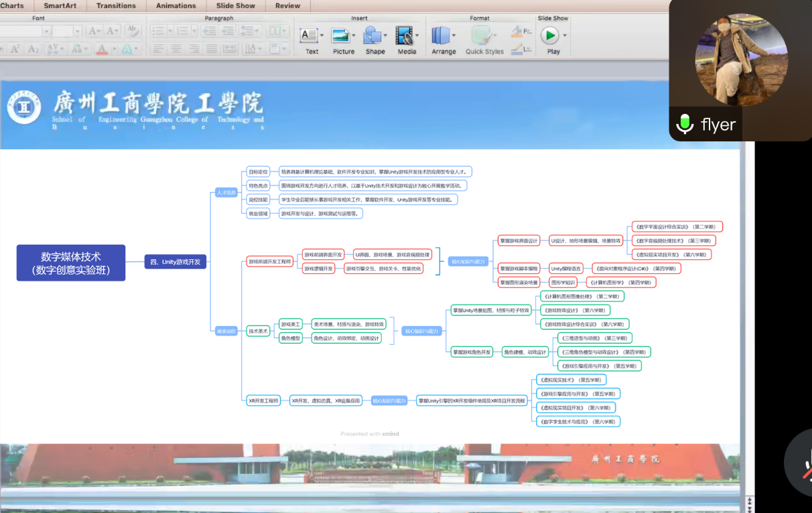Open the Shape dropdown arrow
The image size is (812, 513).
[x=387, y=35]
